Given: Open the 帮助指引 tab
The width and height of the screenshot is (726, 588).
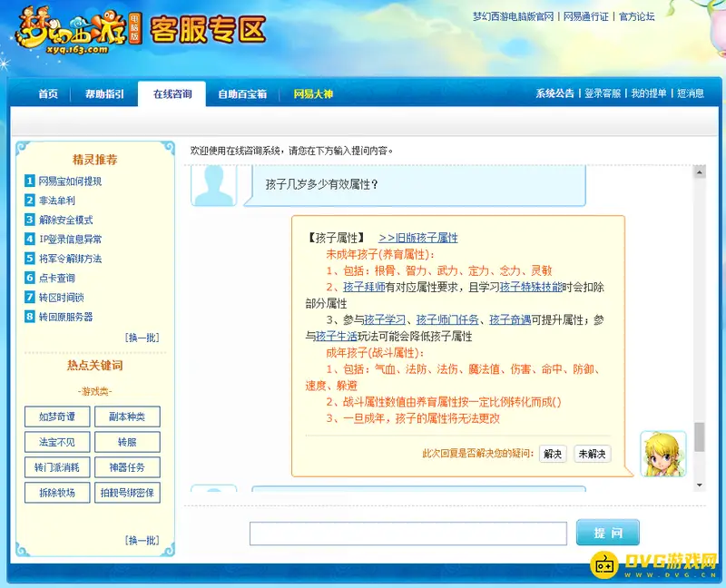Looking at the screenshot, I should click(x=104, y=94).
